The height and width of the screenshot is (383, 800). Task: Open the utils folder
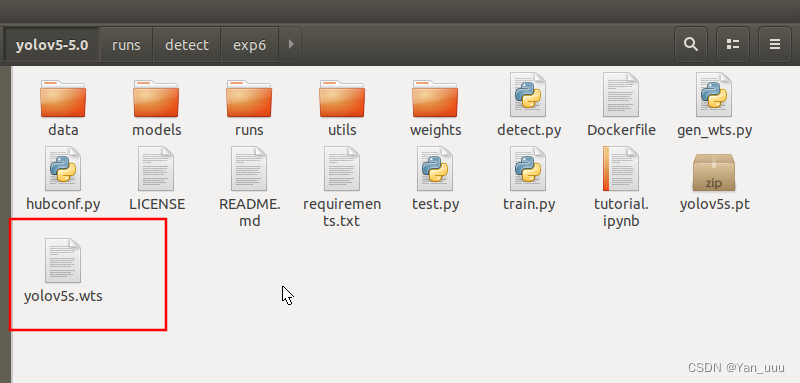(x=342, y=98)
